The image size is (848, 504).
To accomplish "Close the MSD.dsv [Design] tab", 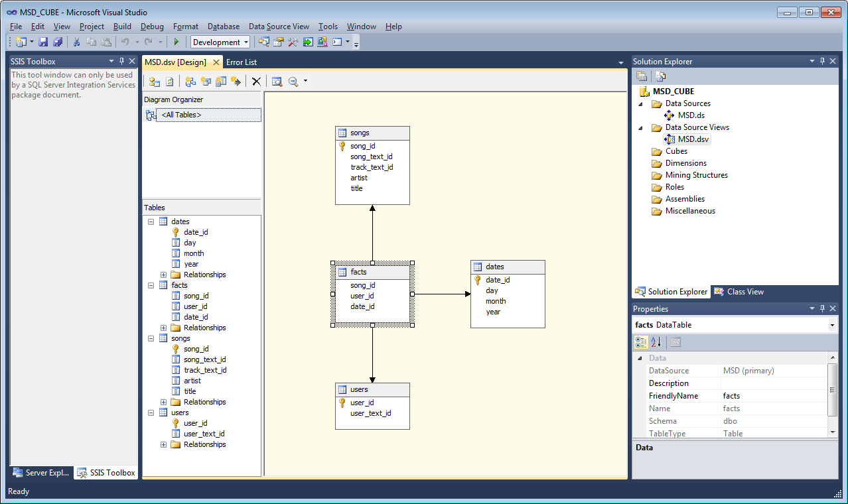I will tap(216, 62).
